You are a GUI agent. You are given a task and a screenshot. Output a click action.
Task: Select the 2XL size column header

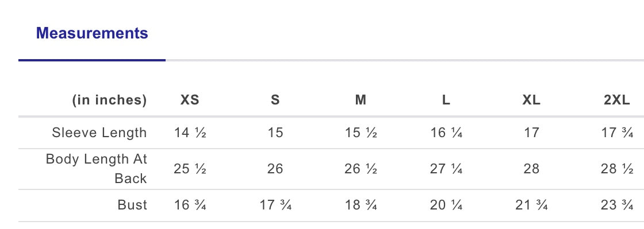click(617, 100)
